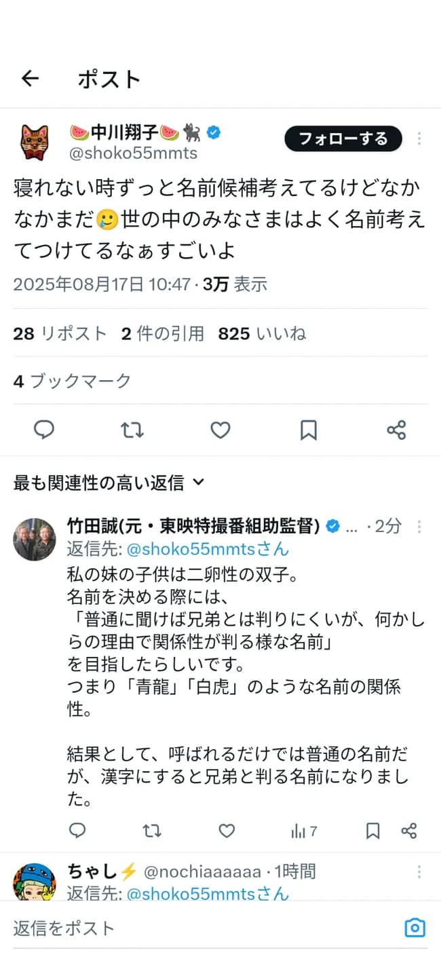View analytics via the chart icon on 竹田誠's reply
Viewport: 441px width, 980px height.
point(299,831)
